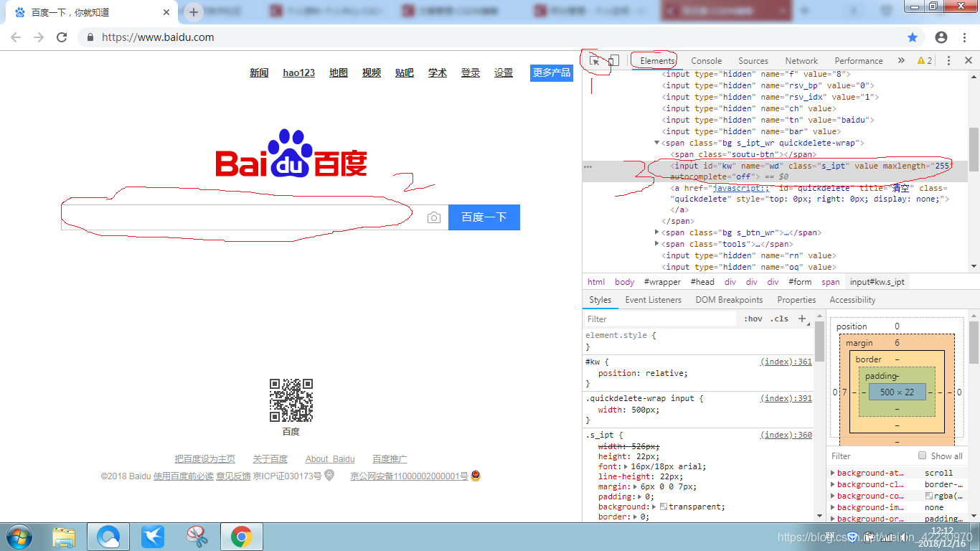Switch to the Console tab
The height and width of the screenshot is (551, 980).
706,61
